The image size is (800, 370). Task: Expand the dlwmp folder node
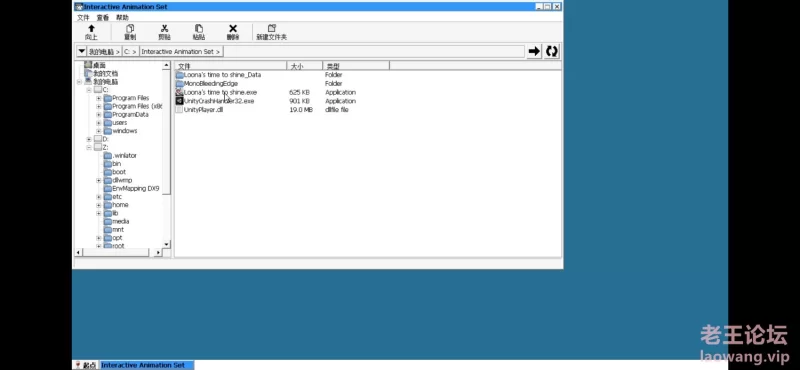(x=98, y=180)
